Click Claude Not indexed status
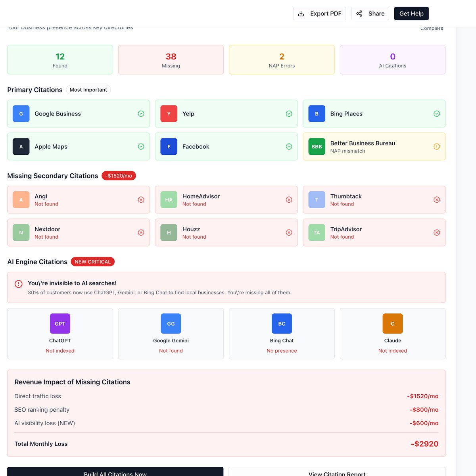Image resolution: width=476 pixels, height=476 pixels. [393, 351]
